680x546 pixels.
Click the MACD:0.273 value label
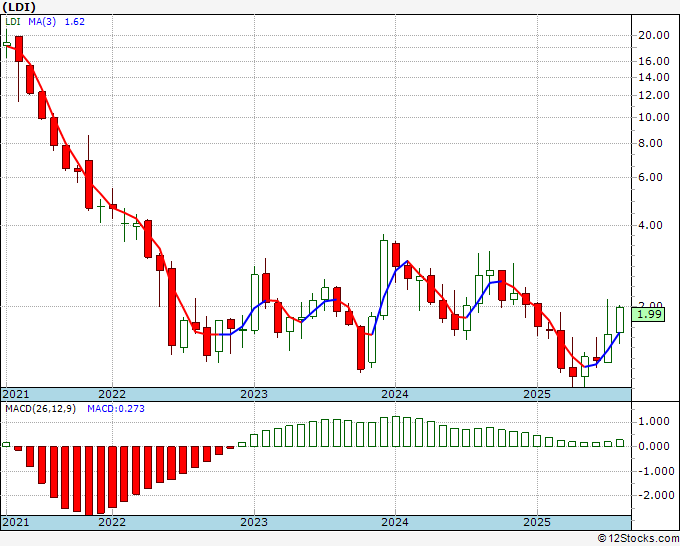pos(116,409)
